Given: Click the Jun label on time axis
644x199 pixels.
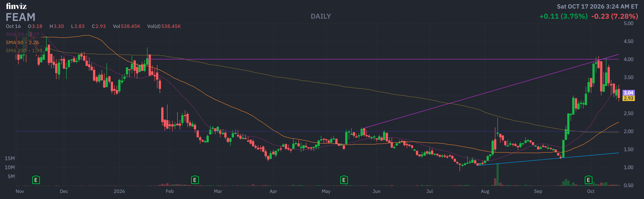Looking at the screenshot, I should [x=376, y=192].
